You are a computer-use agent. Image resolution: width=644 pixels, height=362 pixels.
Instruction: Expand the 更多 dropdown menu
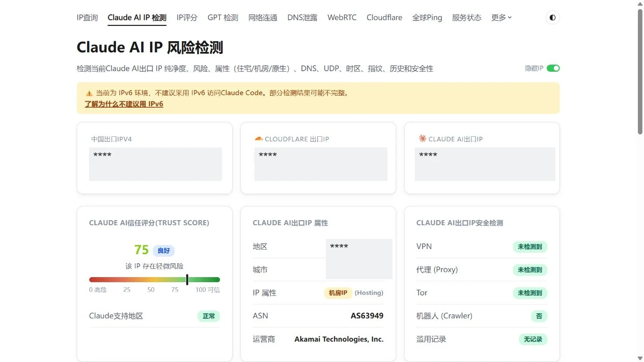[501, 18]
